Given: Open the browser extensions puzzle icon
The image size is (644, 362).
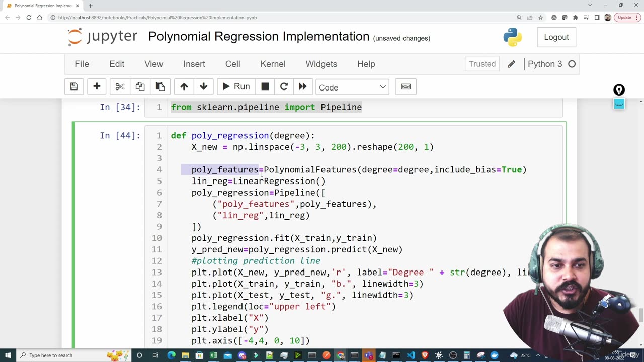Looking at the screenshot, I should (x=576, y=17).
